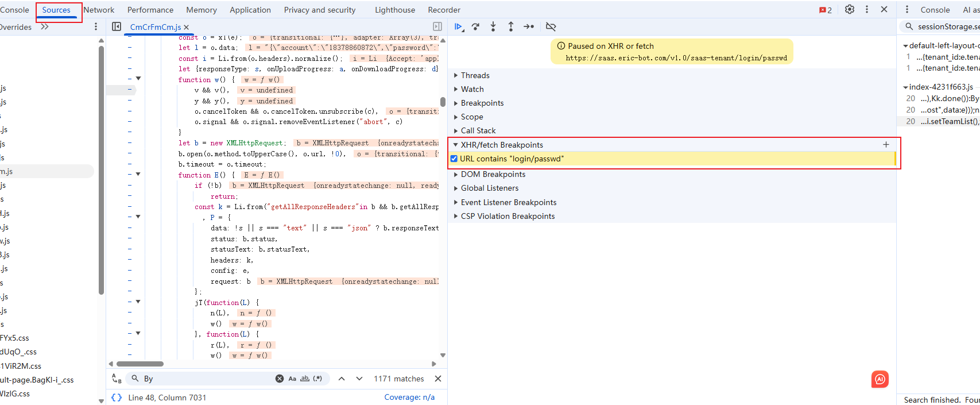The image size is (980, 405).
Task: Expand Event Listener Breakpoints section
Action: pyautogui.click(x=456, y=202)
